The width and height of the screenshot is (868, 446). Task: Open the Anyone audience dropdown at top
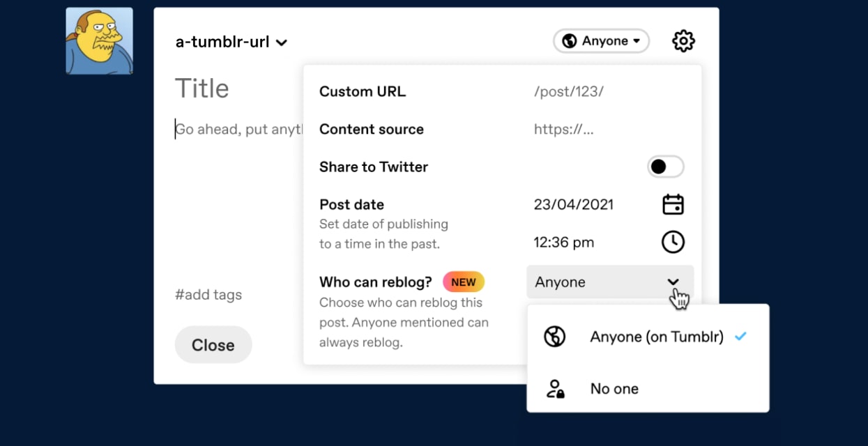pos(601,41)
